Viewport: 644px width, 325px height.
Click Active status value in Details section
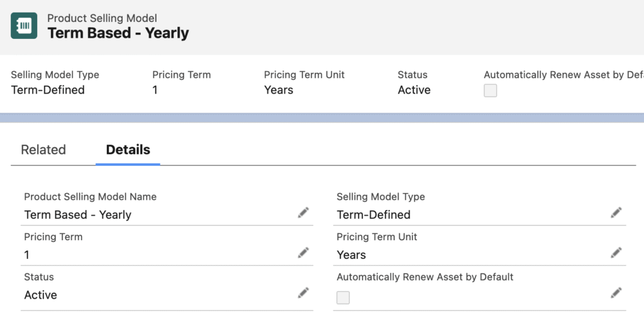click(41, 295)
